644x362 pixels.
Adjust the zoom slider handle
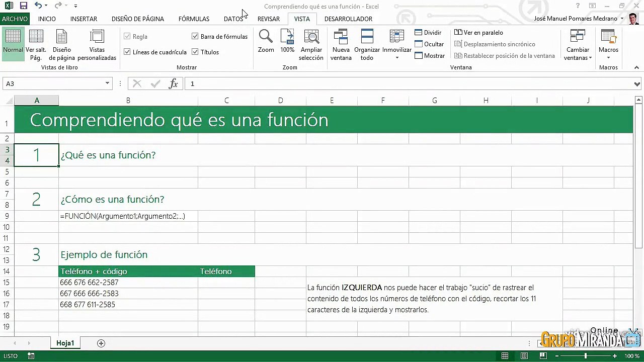pos(586,356)
